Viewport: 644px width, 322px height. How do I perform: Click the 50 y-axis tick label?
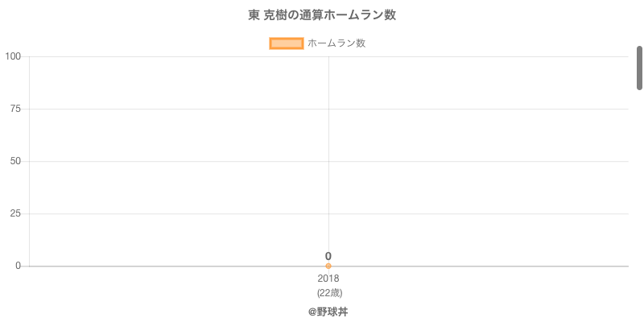pos(15,161)
